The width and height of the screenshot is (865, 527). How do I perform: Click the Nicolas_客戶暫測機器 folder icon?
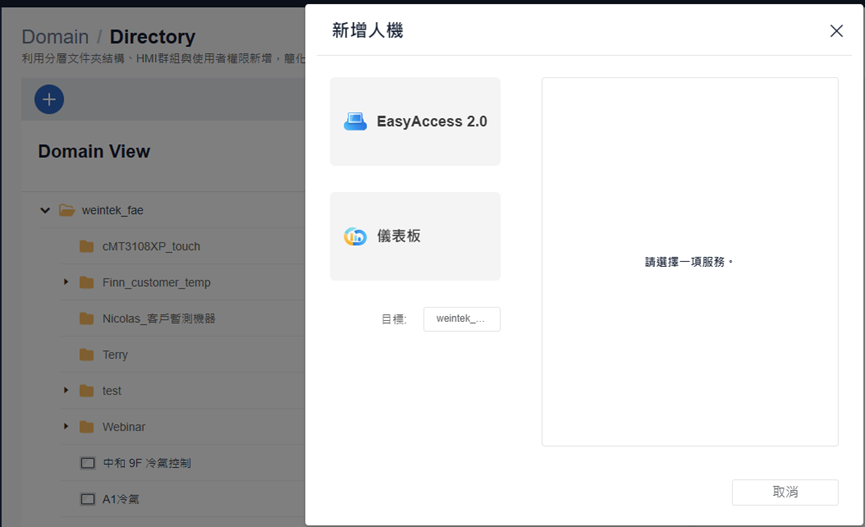87,318
